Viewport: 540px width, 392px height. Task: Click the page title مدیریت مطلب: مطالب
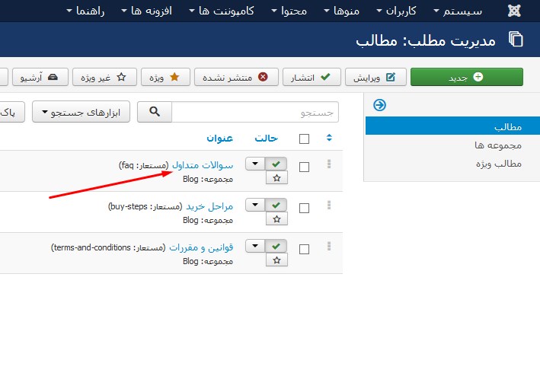pyautogui.click(x=426, y=40)
